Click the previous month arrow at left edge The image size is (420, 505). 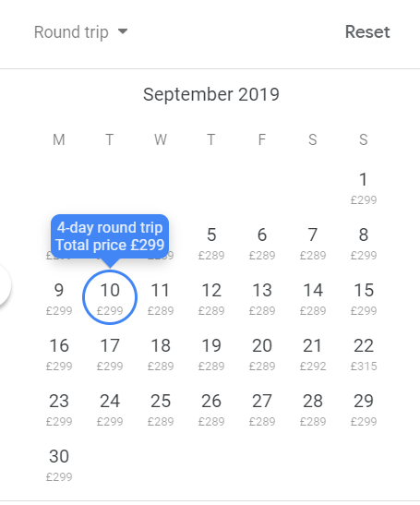coord(3,285)
